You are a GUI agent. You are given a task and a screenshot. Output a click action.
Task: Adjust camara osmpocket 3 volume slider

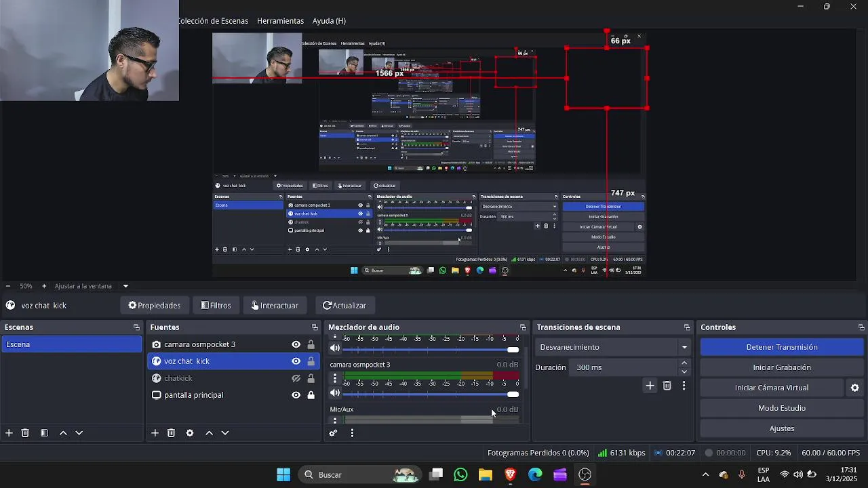coord(431,394)
